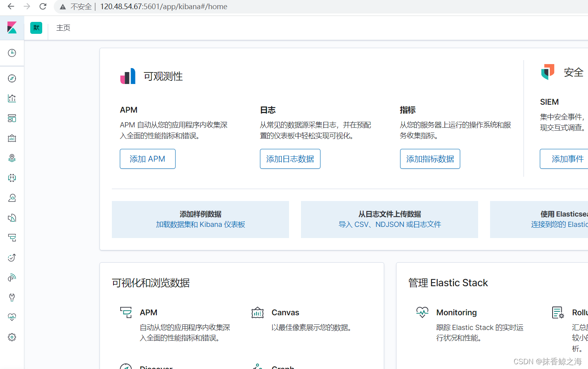Open Uptime from the sidebar
The height and width of the screenshot is (369, 588).
[12, 258]
